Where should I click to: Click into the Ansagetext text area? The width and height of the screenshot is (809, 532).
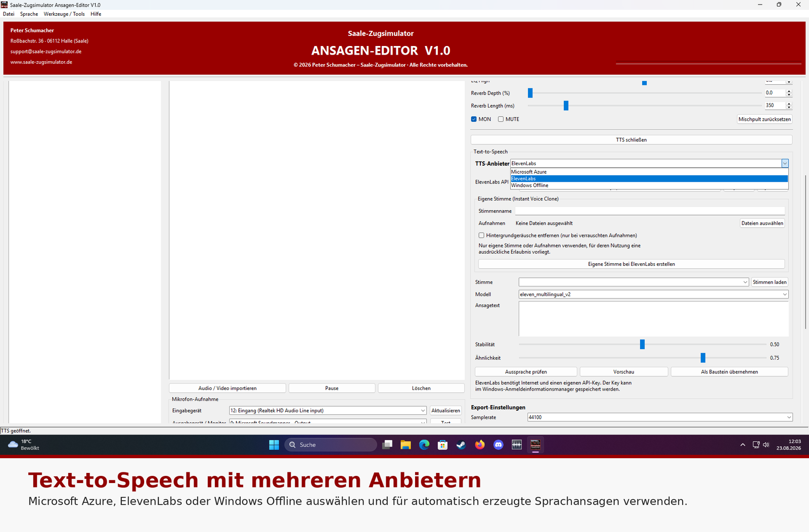pos(654,319)
